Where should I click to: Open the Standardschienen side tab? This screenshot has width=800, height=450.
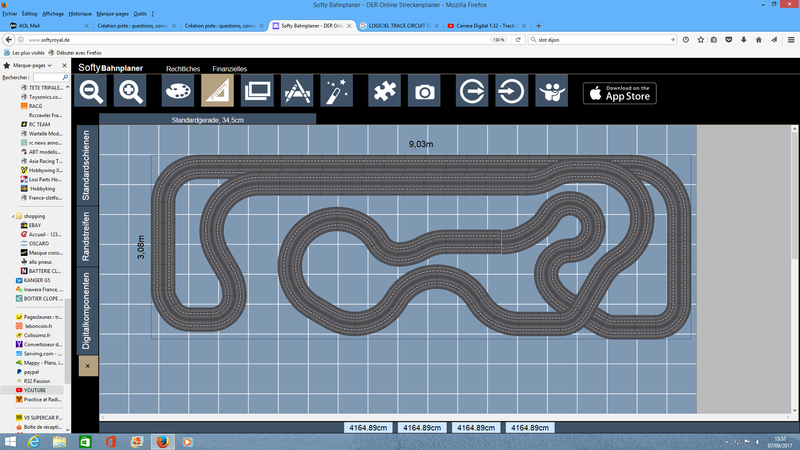click(87, 165)
